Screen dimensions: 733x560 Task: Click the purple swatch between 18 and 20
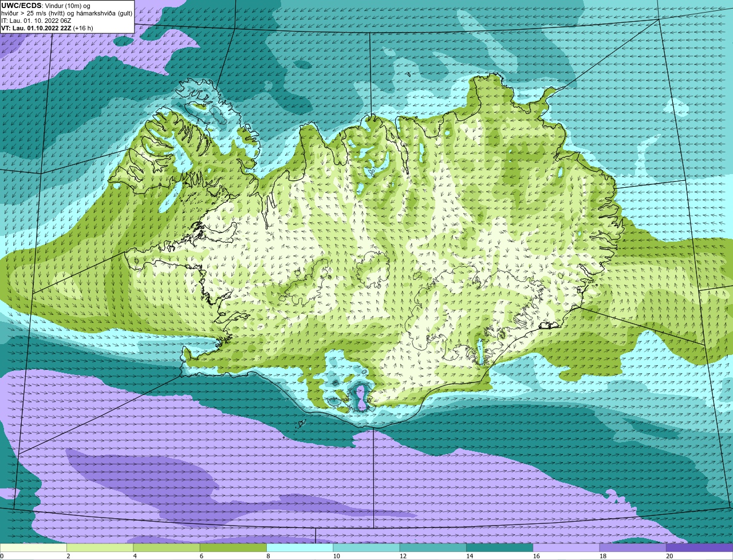tap(633, 547)
